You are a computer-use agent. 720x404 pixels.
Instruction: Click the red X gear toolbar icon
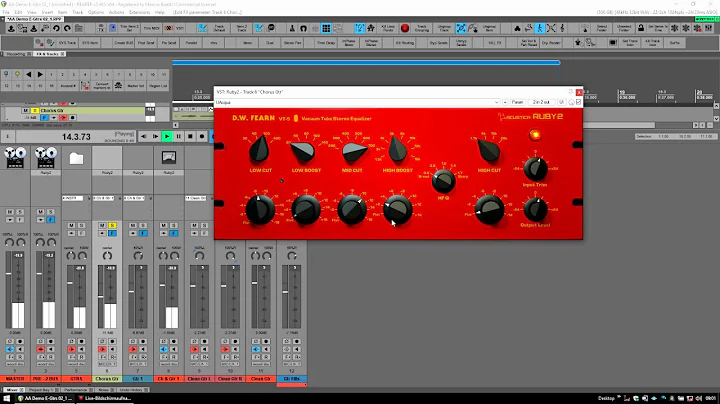[x=39, y=43]
